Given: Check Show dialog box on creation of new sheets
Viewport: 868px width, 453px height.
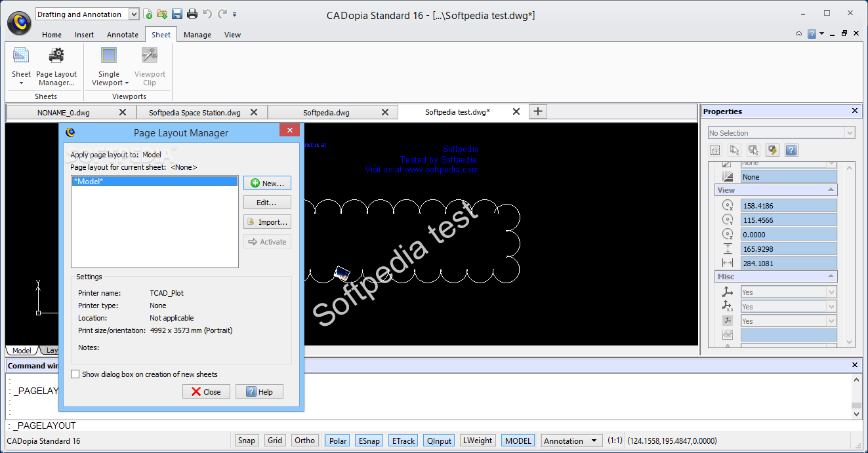Looking at the screenshot, I should click(x=75, y=374).
